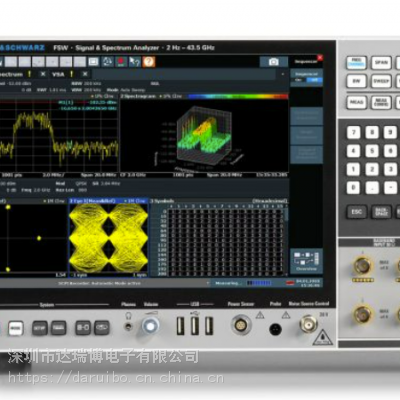Click the date and time in status bar
This screenshot has height=400, width=400.
[x=307, y=283]
